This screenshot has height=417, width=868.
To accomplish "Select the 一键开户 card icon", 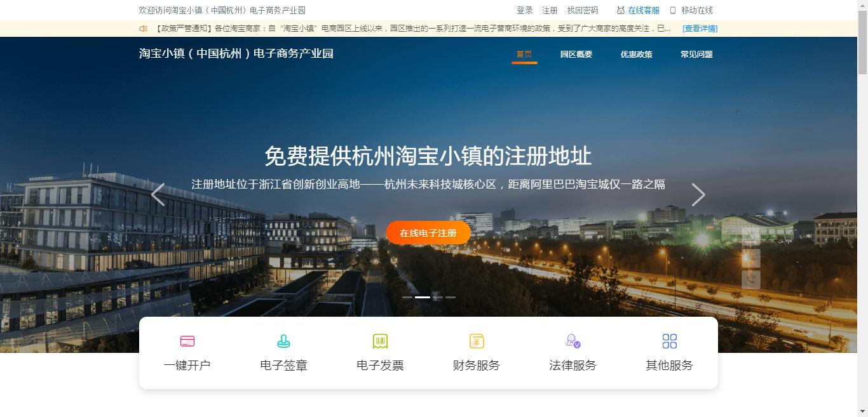I will click(x=187, y=341).
